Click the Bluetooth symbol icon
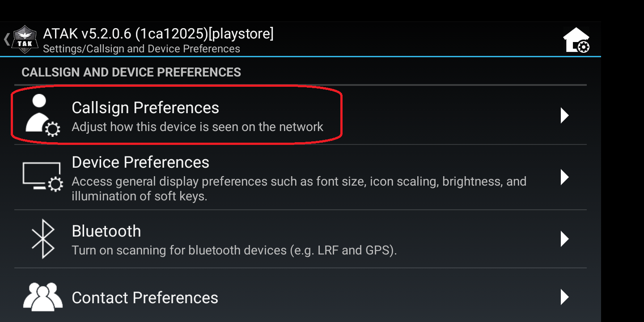Viewport: 644px width, 322px height. (x=42, y=239)
